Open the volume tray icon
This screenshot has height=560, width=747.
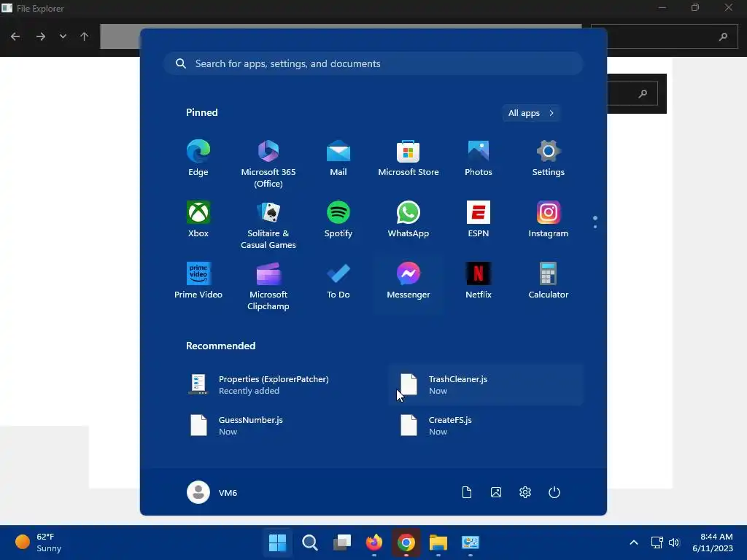[x=673, y=542]
